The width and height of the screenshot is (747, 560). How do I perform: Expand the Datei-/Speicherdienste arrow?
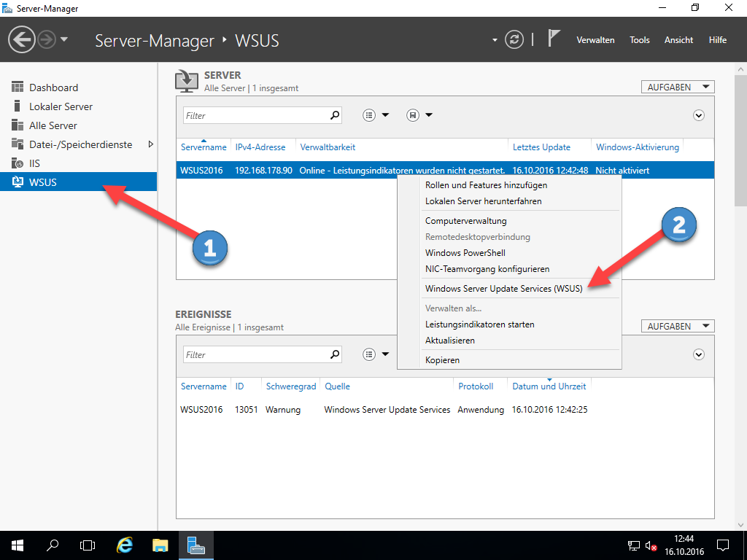(150, 144)
